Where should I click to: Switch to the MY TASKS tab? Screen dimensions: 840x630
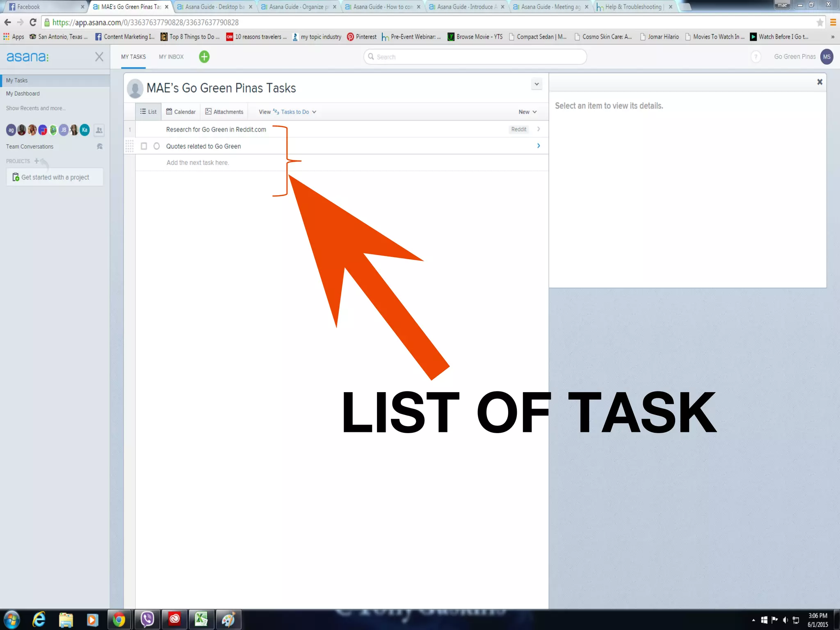133,57
